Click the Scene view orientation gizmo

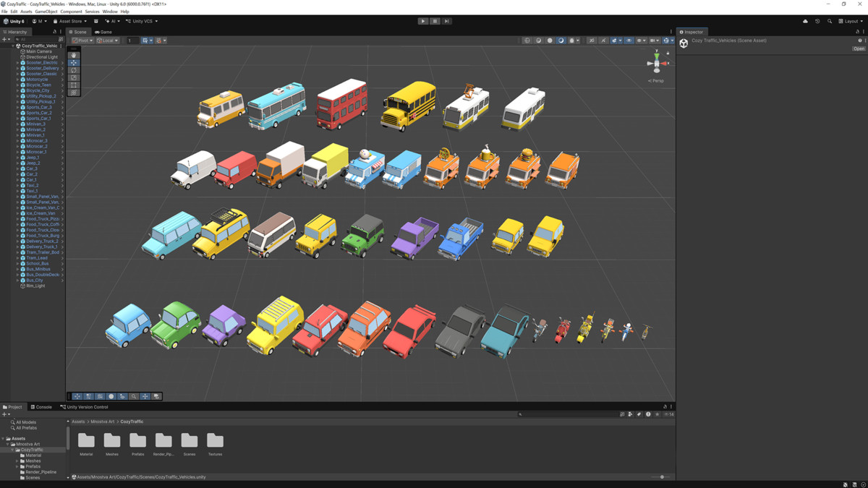pyautogui.click(x=657, y=63)
